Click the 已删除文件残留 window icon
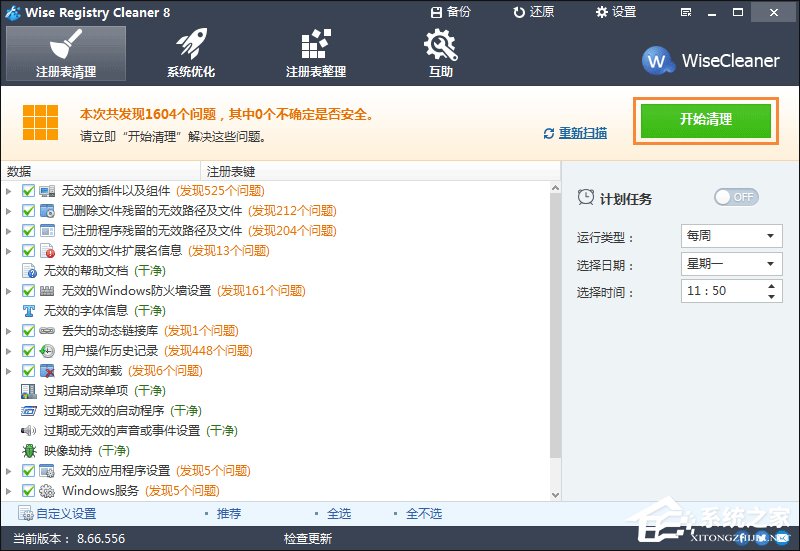 47,211
